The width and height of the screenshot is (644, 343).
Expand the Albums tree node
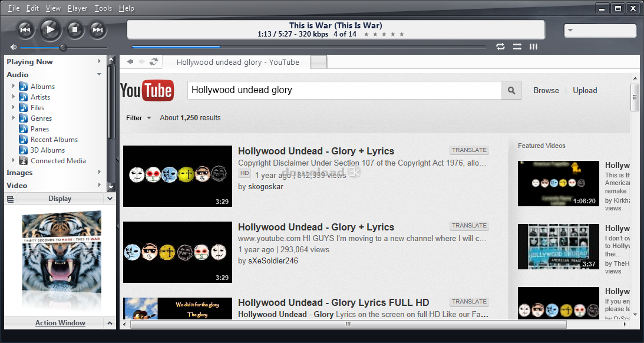pos(13,86)
